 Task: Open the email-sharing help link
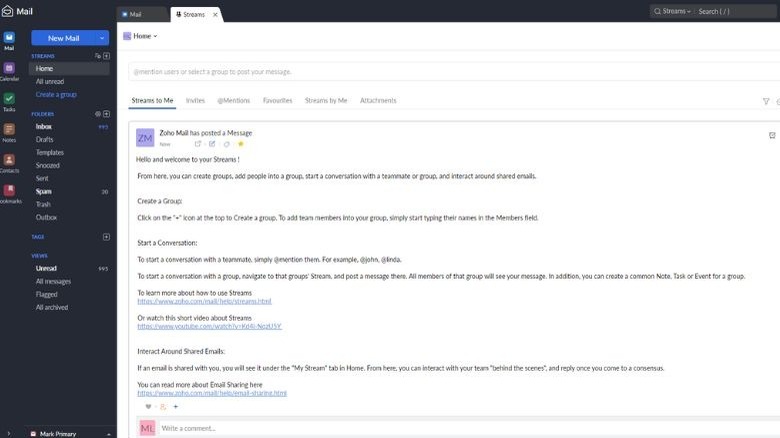212,393
